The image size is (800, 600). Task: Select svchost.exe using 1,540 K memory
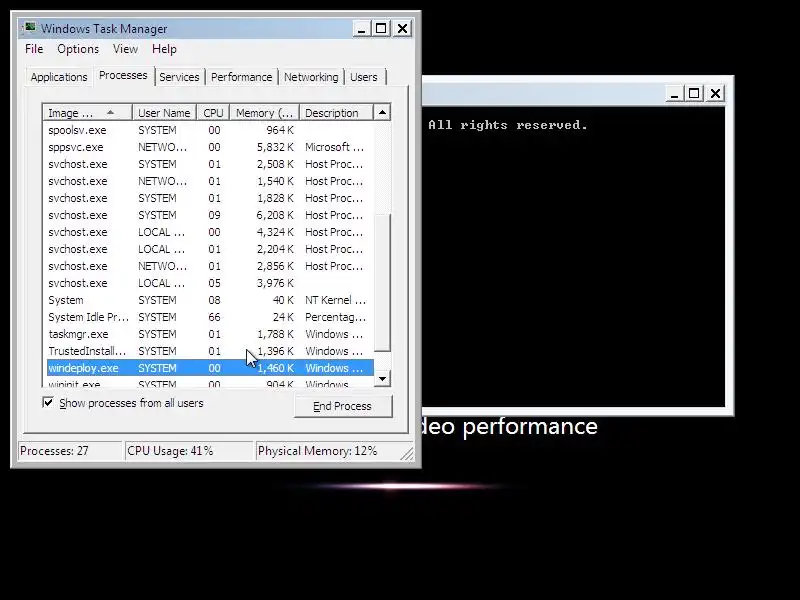[x=210, y=181]
